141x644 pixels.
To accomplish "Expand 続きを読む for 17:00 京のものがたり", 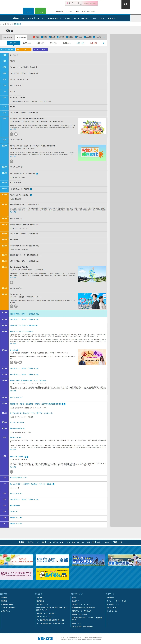I will (13, 277).
